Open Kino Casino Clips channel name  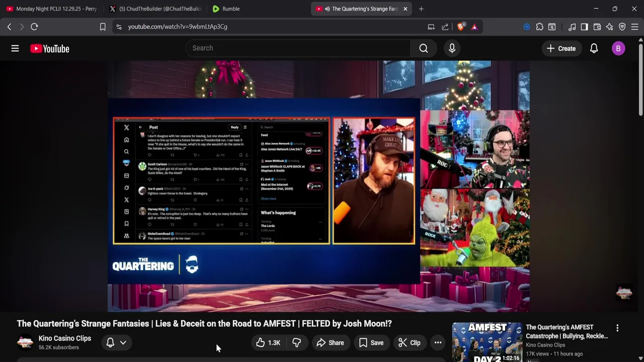[x=65, y=338]
